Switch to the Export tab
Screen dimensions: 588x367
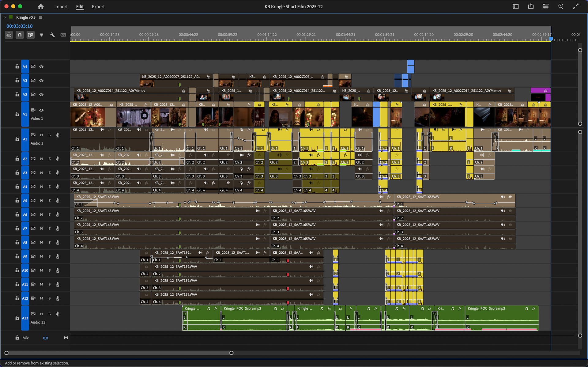[98, 6]
